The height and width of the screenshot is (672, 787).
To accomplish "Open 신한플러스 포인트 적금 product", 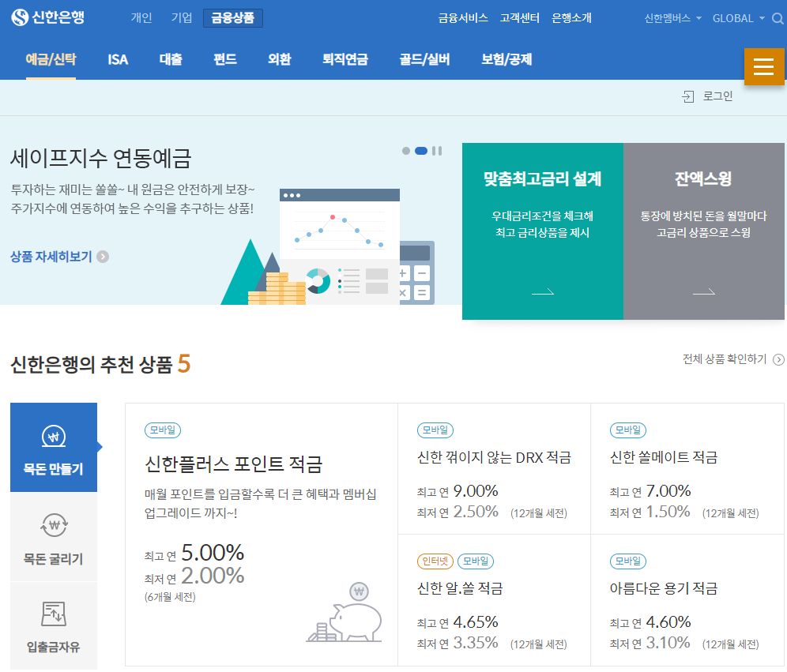I will pyautogui.click(x=233, y=464).
